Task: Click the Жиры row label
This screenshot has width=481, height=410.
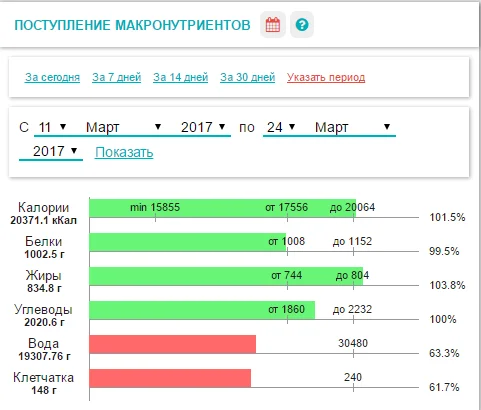Action: pyautogui.click(x=44, y=276)
